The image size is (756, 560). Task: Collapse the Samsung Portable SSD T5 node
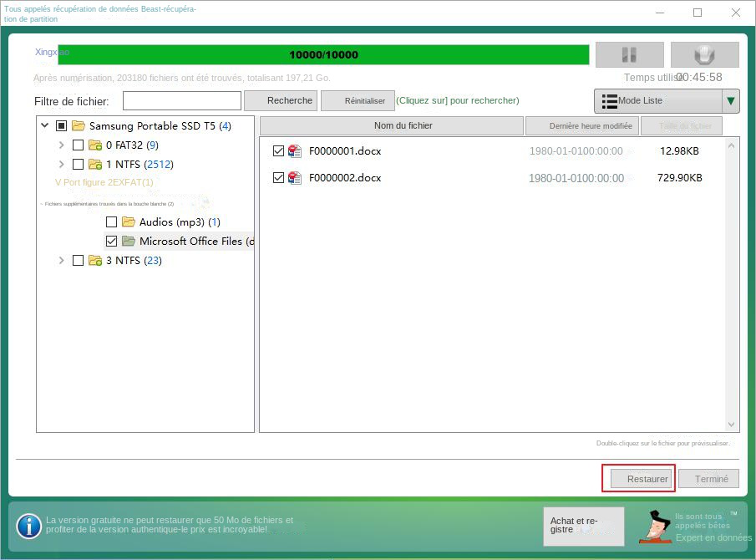[x=45, y=125]
